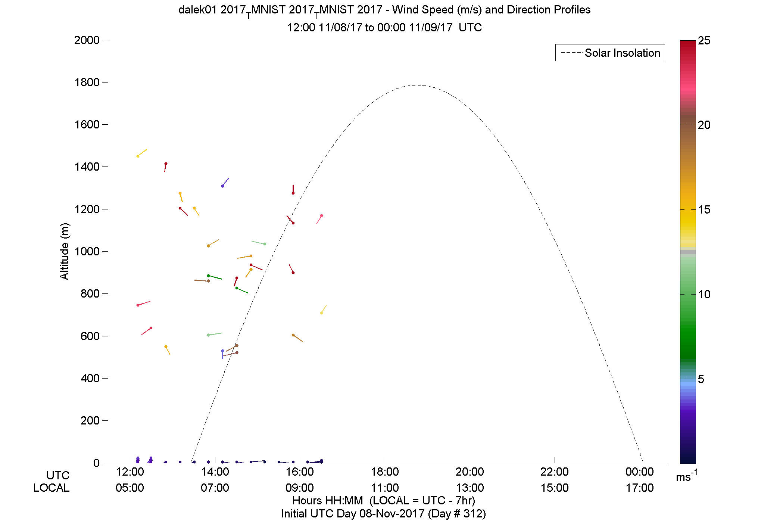Click the colorbar 25 tick label
The width and height of the screenshot is (783, 532).
click(x=704, y=40)
